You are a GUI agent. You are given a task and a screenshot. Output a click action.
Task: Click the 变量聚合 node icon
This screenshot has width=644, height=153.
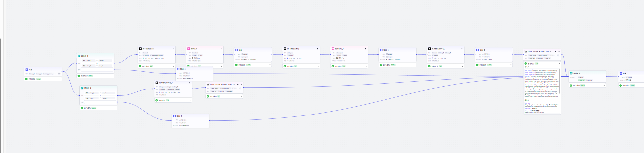[571, 73]
